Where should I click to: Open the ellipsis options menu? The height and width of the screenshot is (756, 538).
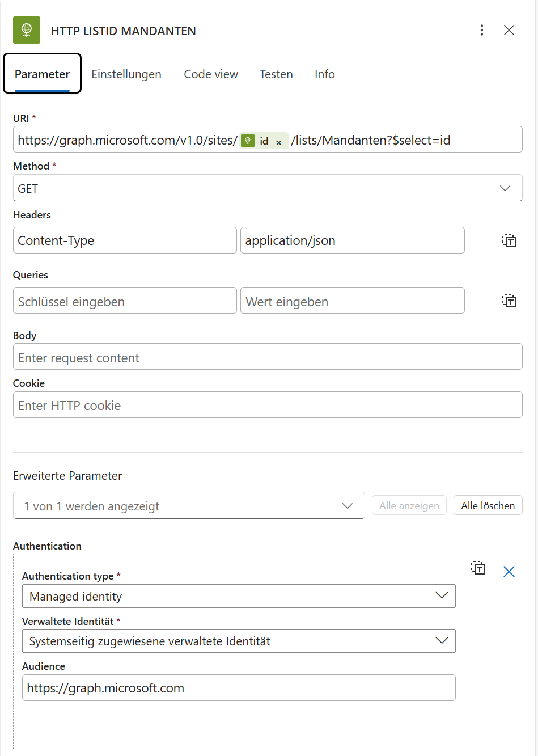click(481, 29)
